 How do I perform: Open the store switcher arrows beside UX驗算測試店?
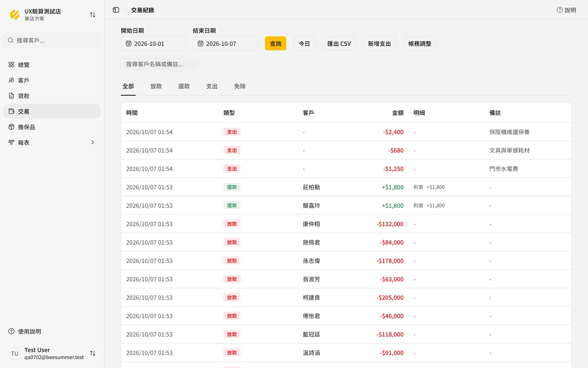[x=93, y=15]
